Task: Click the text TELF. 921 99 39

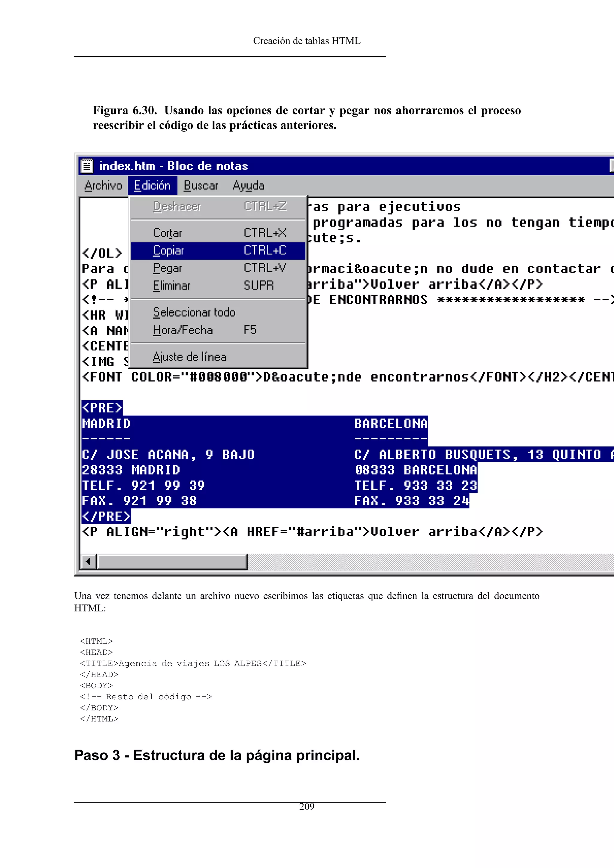Action: (143, 486)
